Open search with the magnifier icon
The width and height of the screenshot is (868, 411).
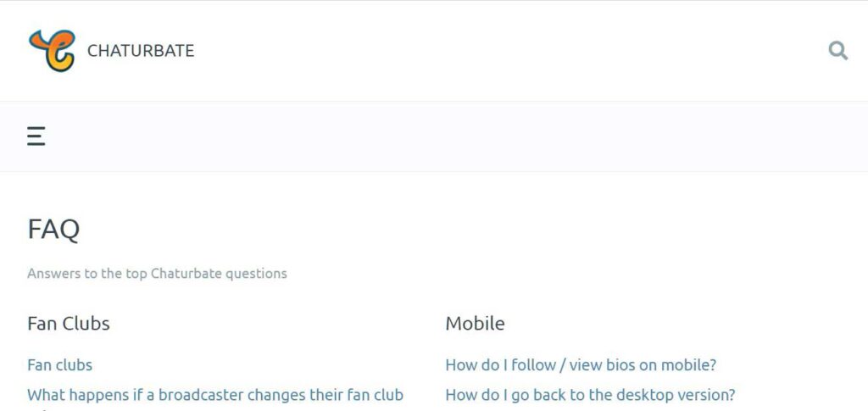pyautogui.click(x=837, y=50)
